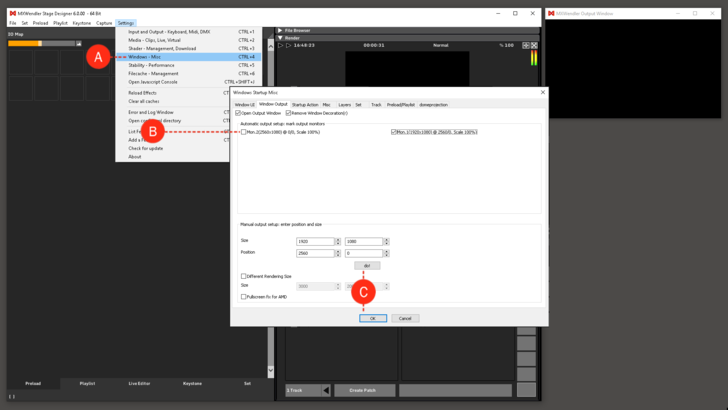Uncheck the Mon.1 (1920x1080) monitor checkbox
This screenshot has width=728, height=410.
click(394, 132)
